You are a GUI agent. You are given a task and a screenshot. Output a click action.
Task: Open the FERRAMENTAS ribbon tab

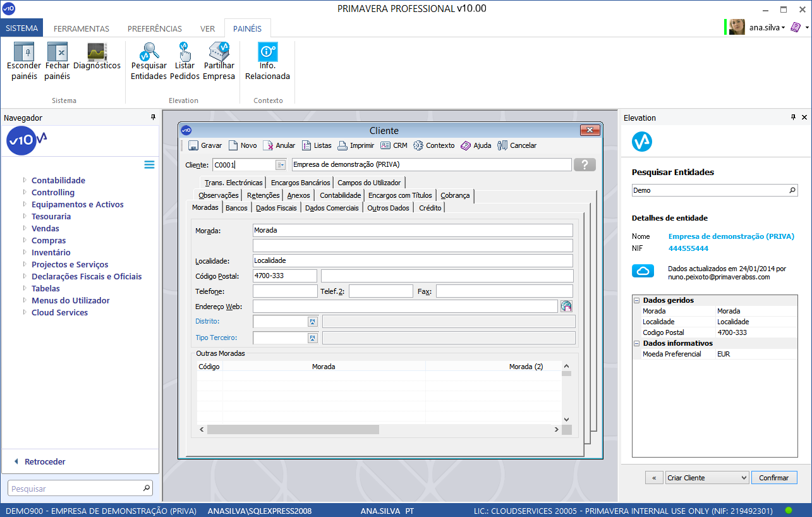[x=81, y=28]
